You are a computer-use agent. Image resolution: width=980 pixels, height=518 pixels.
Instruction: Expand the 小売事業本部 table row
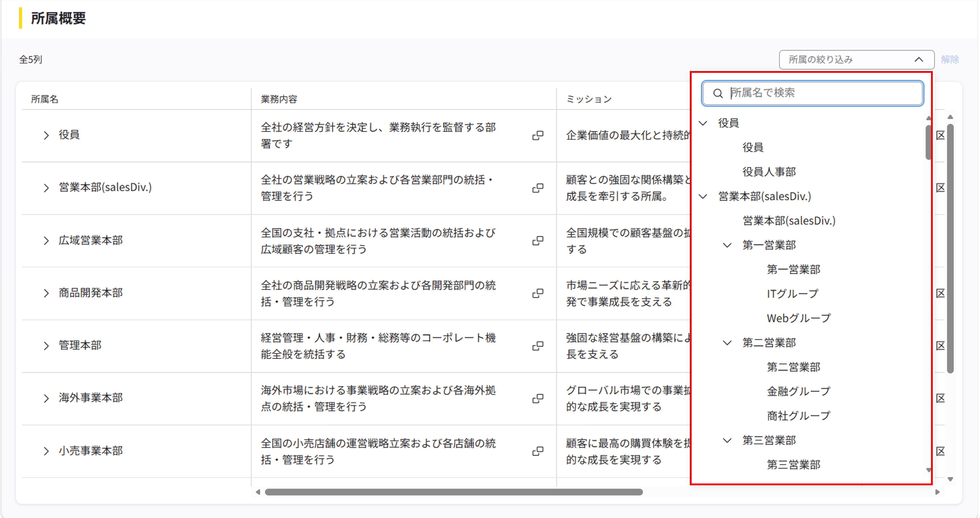[x=46, y=451]
